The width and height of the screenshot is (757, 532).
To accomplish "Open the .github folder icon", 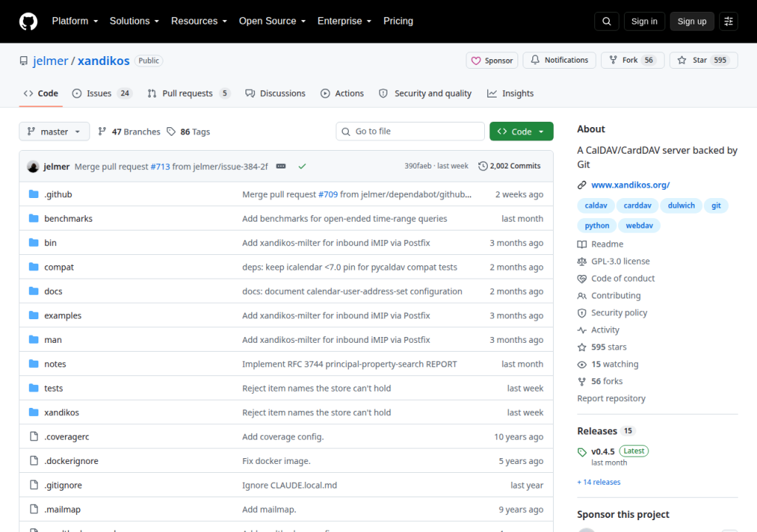I will point(33,194).
